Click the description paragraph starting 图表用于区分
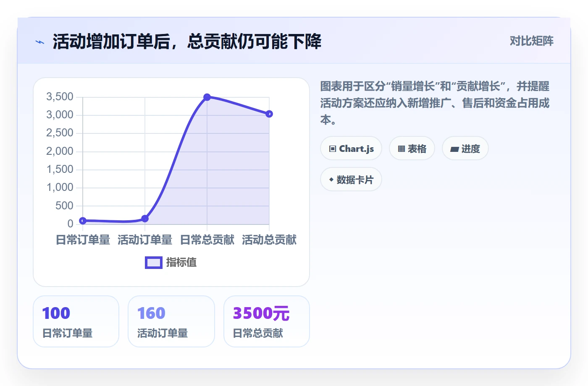 coord(435,103)
